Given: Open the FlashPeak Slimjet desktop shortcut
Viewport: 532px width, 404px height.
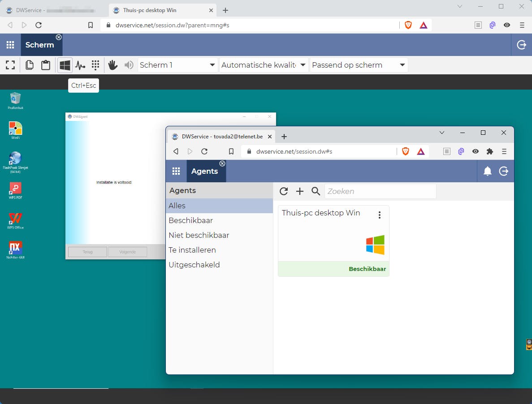Looking at the screenshot, I should click(15, 162).
